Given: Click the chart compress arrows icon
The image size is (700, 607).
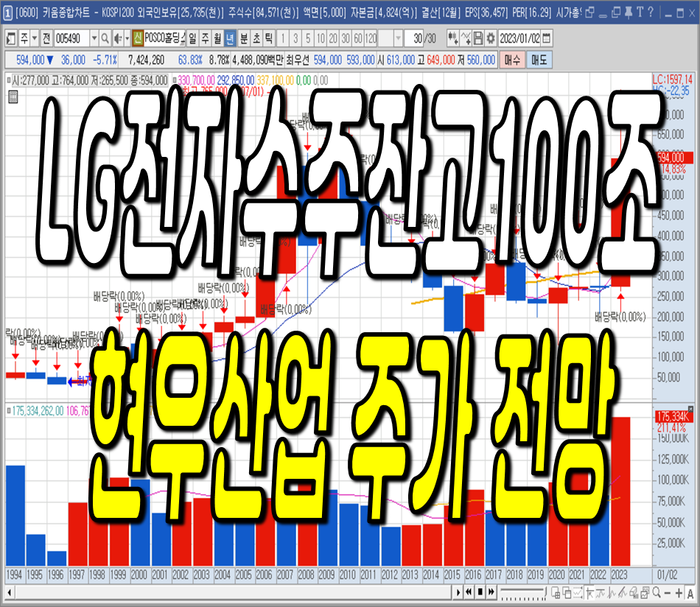Looking at the screenshot, I should point(578,592).
